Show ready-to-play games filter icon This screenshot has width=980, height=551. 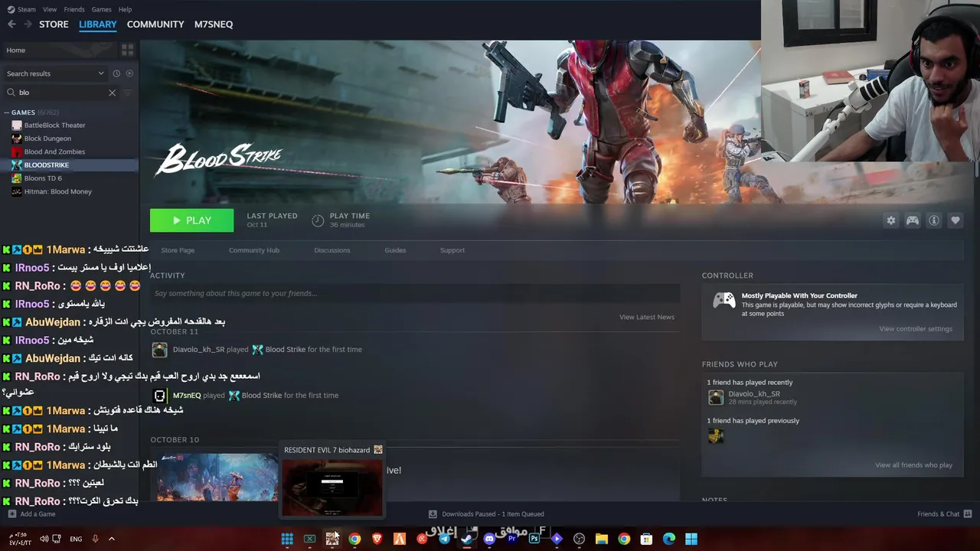pos(129,73)
